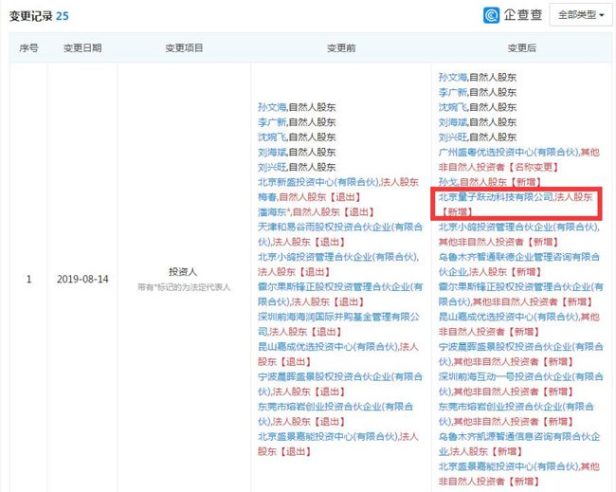Open 北京盛景嘉能投资中心 link in 变更后 column

point(509,466)
